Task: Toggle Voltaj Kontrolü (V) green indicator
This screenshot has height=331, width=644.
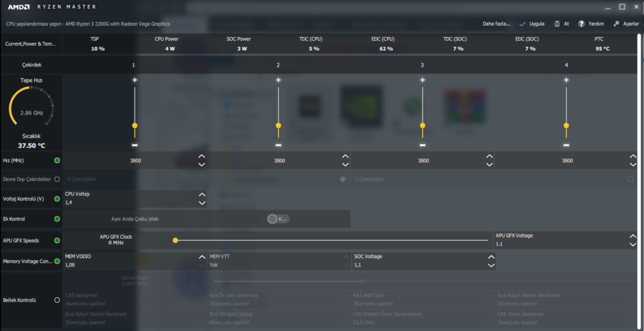Action: (57, 199)
